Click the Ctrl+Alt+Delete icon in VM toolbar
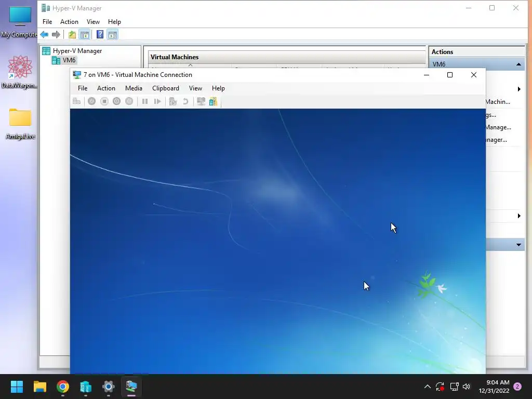This screenshot has height=399, width=532. pos(77,101)
